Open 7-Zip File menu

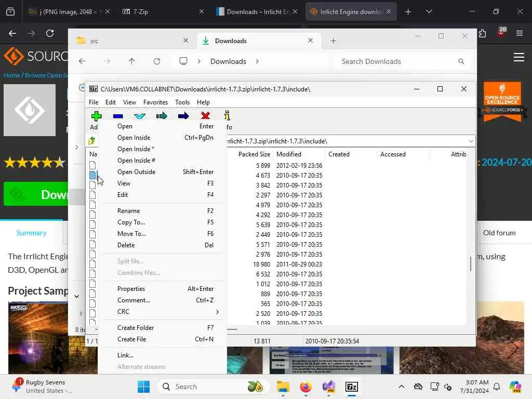tap(94, 102)
